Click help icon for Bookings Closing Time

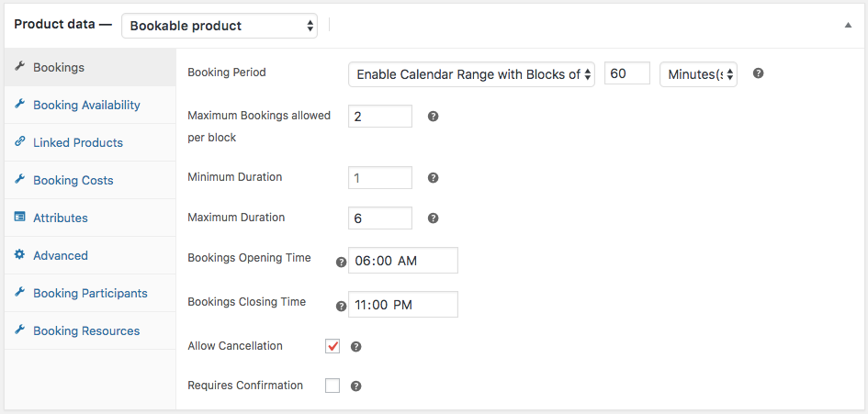tap(342, 306)
